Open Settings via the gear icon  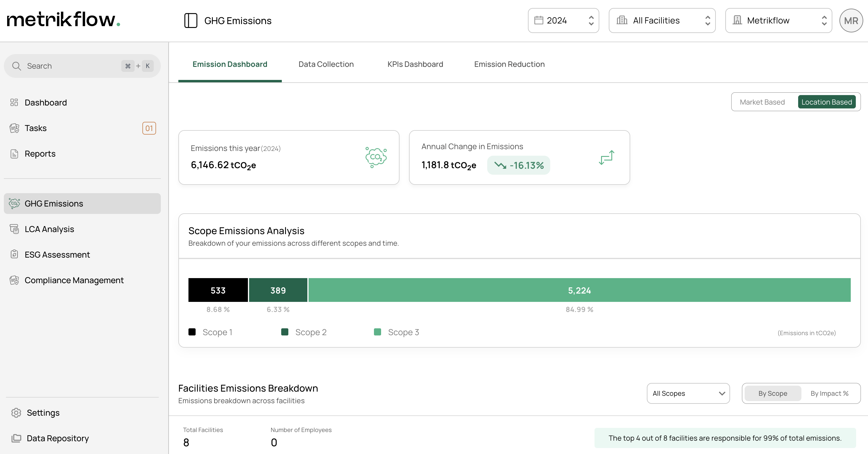coord(16,413)
